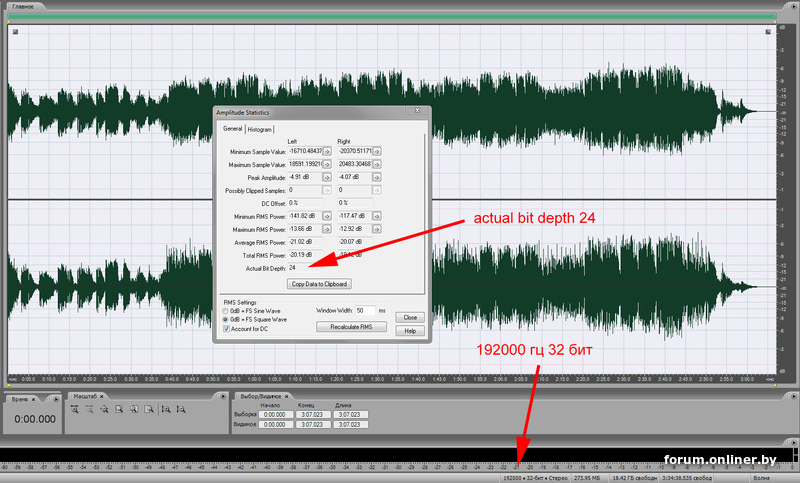Go to Right Maximum RMS Power location arrow

pyautogui.click(x=377, y=229)
